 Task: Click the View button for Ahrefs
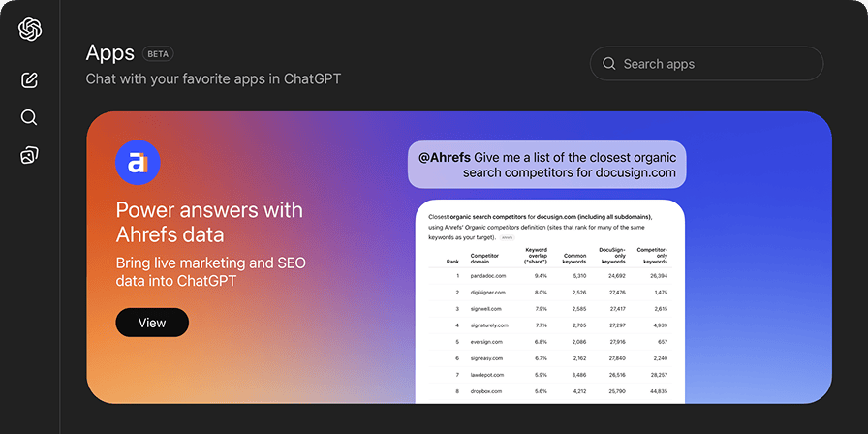(152, 323)
